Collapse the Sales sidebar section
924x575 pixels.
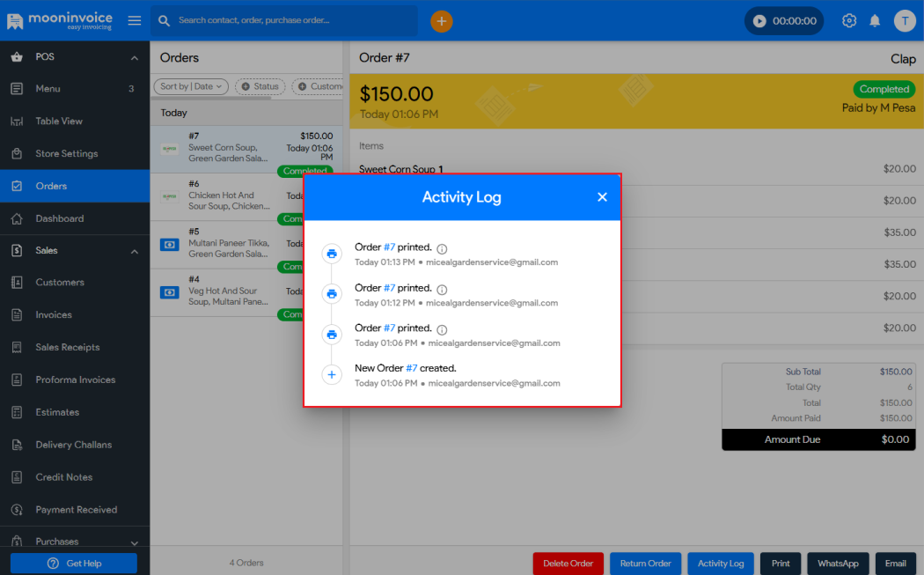click(135, 251)
